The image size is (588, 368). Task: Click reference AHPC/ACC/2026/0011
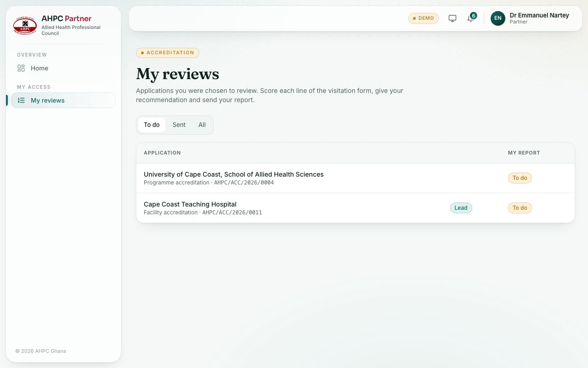point(232,213)
